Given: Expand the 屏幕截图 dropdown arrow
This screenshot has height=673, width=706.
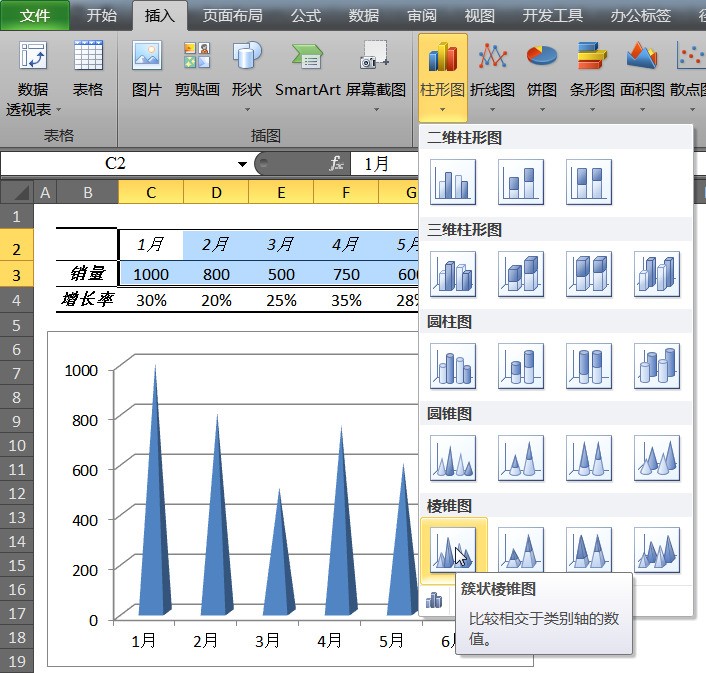Looking at the screenshot, I should 376,109.
